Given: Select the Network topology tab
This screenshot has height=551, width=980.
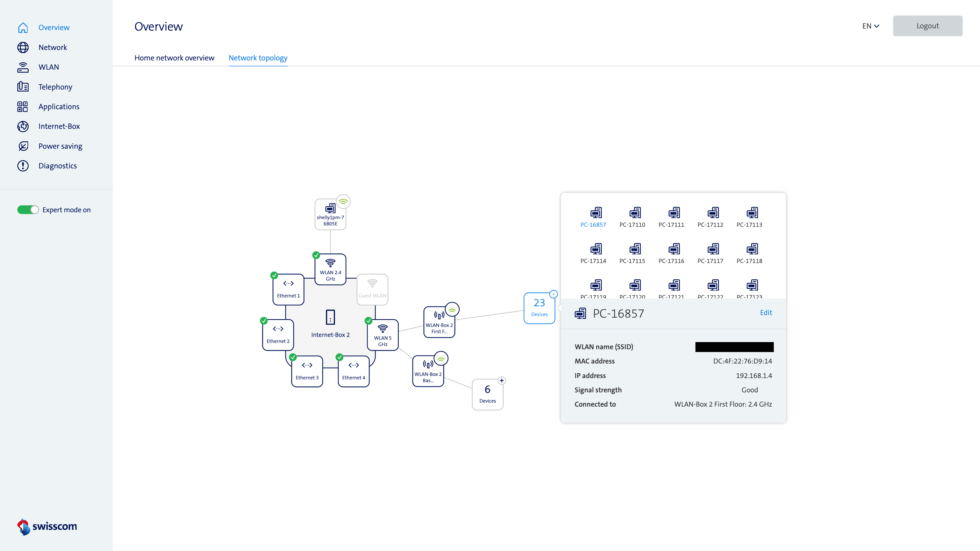Looking at the screenshot, I should click(x=258, y=58).
